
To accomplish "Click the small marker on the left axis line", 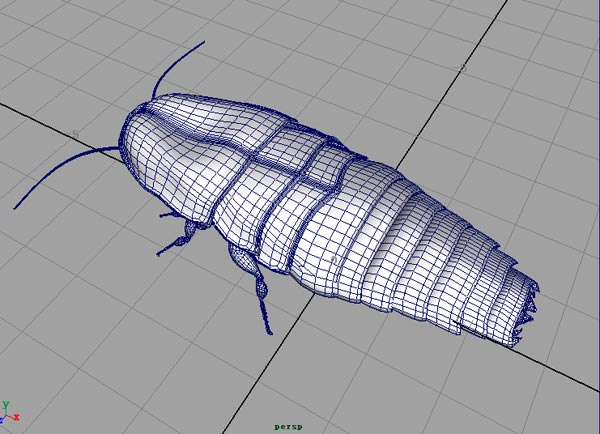I will point(77,133).
